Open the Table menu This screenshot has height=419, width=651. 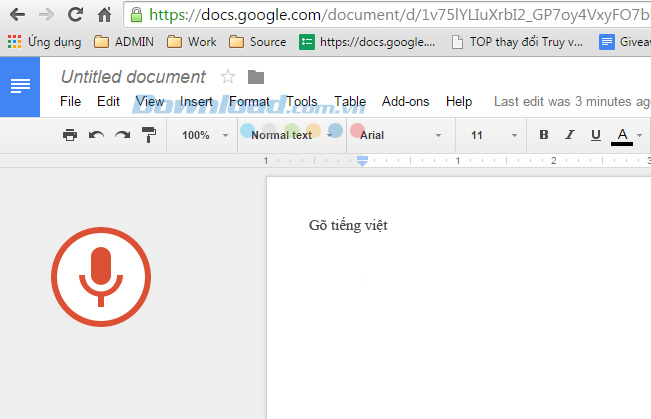click(x=350, y=101)
